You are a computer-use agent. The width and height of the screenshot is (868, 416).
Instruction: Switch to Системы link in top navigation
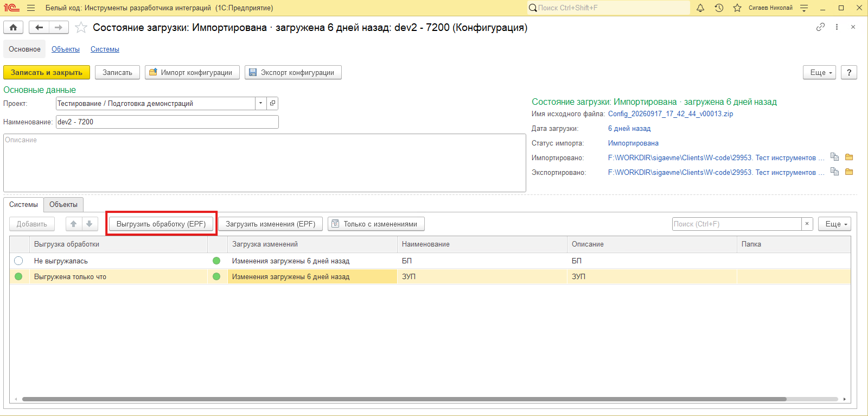[105, 49]
